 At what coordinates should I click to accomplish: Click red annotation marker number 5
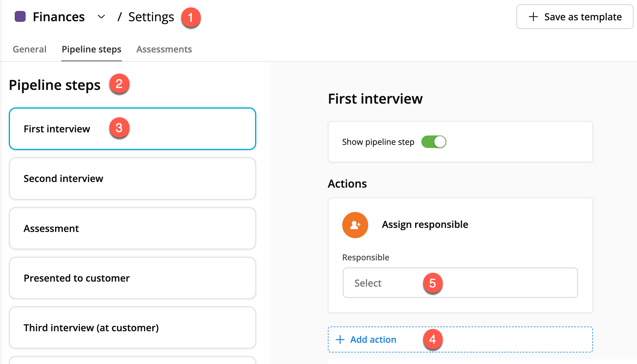[433, 283]
